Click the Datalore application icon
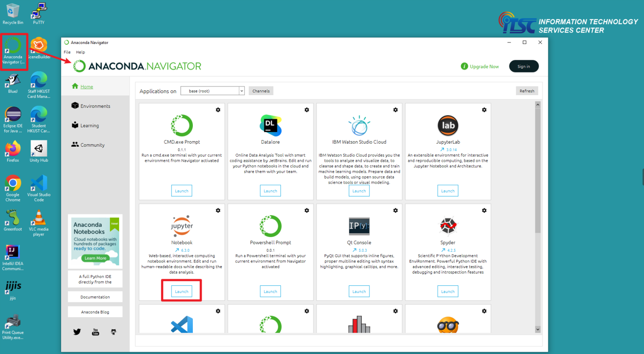The image size is (644, 354). 270,125
